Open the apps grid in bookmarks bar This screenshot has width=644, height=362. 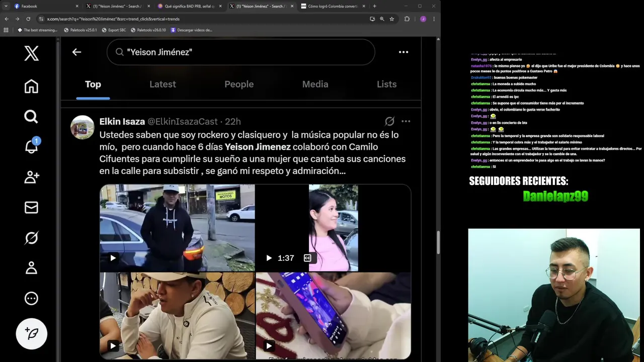coord(6,30)
